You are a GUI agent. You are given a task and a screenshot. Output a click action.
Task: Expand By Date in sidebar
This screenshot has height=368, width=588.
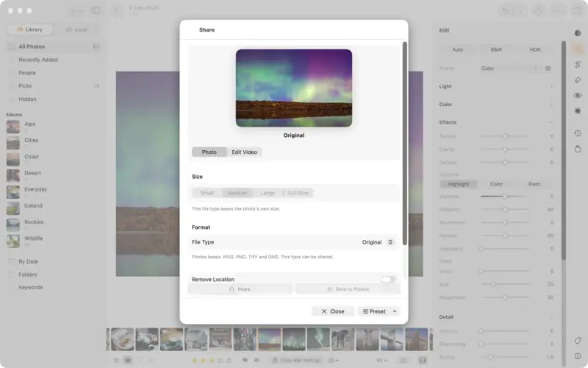(54, 261)
